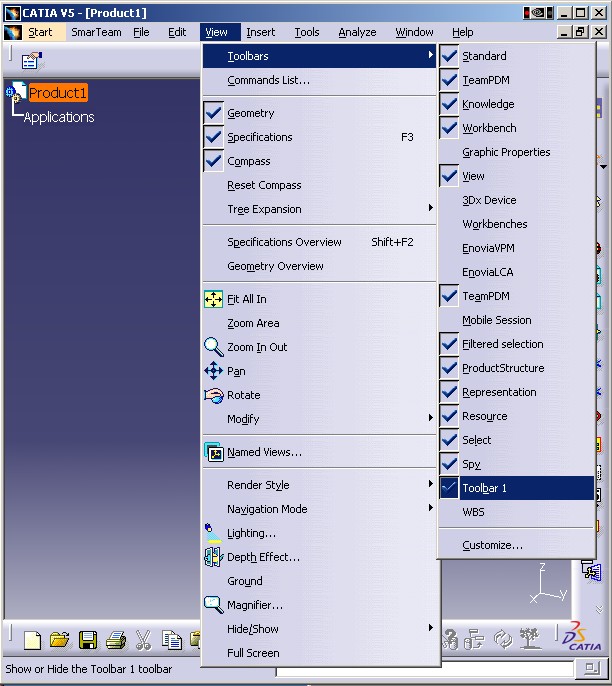Viewport: 612px width, 686px height.
Task: Click the Print icon
Action: pos(116,640)
